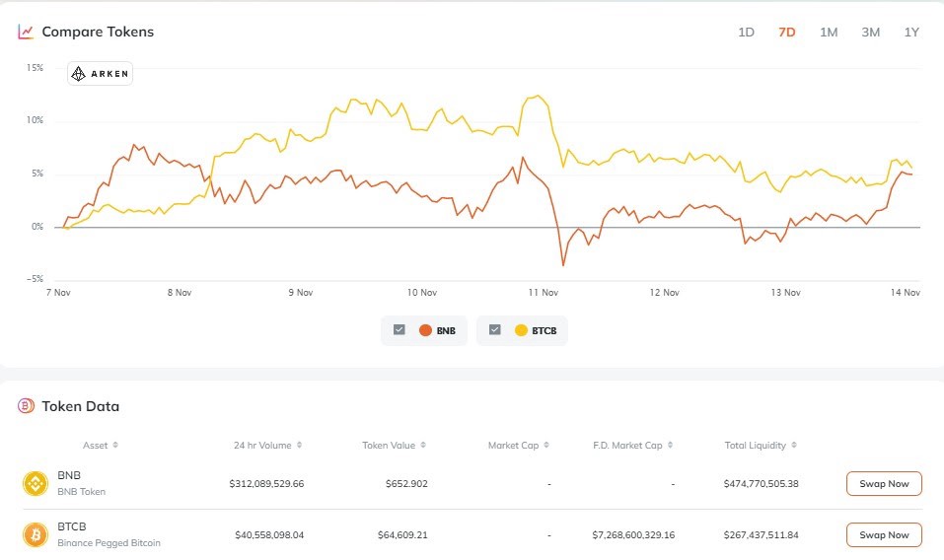Click the liquidity value $267,437,511.84

click(x=761, y=534)
